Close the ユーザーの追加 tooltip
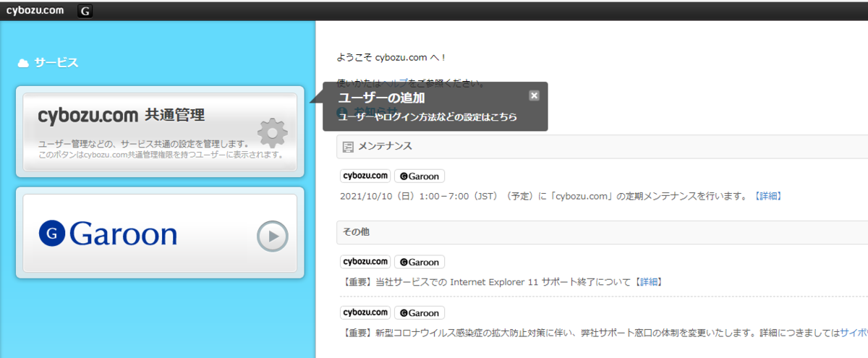Viewport: 868px width, 358px height. pos(534,95)
